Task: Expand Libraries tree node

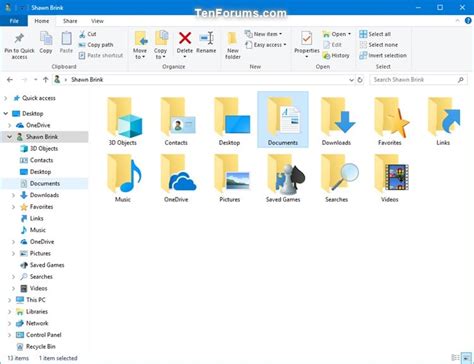Action: (x=9, y=312)
